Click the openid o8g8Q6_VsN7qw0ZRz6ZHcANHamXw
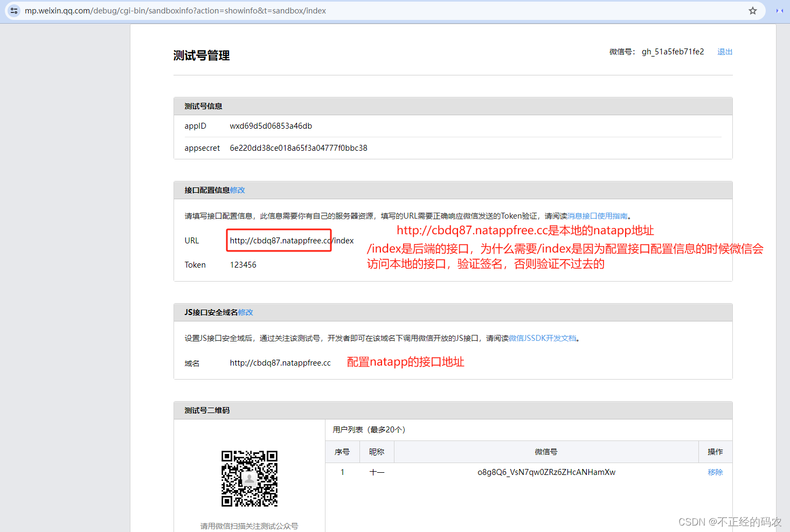The image size is (790, 532). click(x=546, y=472)
